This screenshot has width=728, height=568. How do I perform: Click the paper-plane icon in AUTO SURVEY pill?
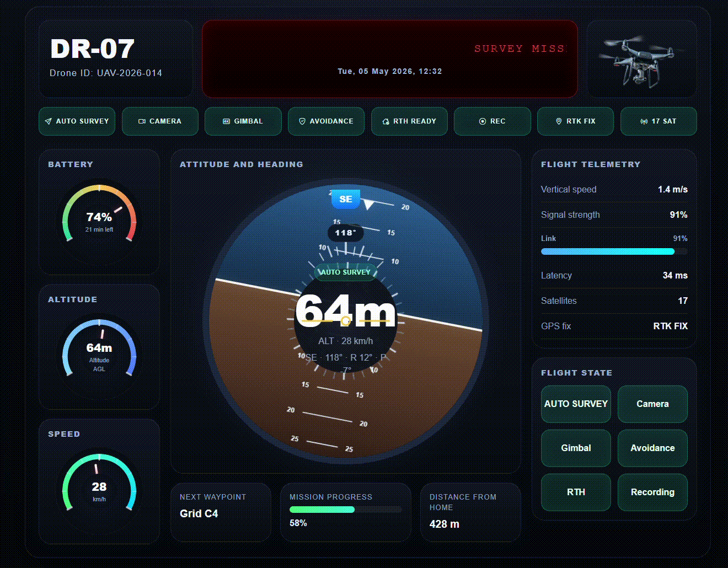(x=49, y=121)
